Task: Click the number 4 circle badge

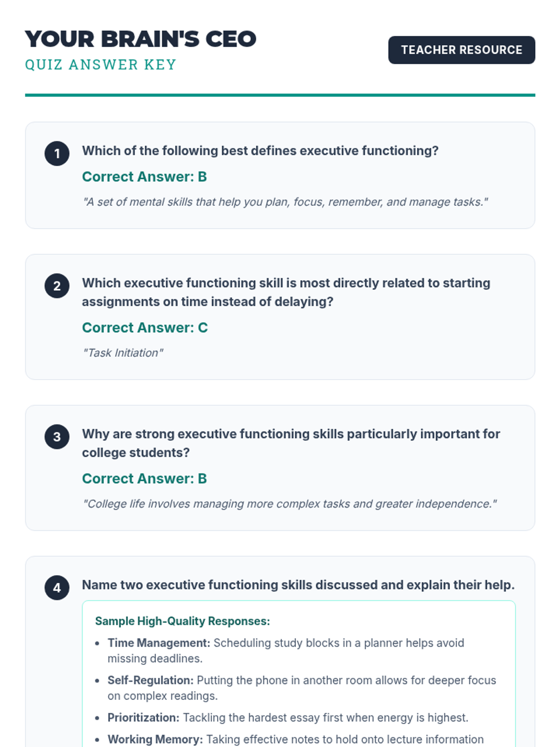Action: [x=57, y=587]
